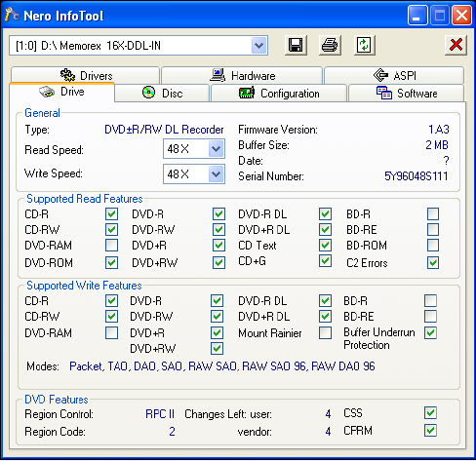Toggle CD+G read checkbox

pos(325,260)
